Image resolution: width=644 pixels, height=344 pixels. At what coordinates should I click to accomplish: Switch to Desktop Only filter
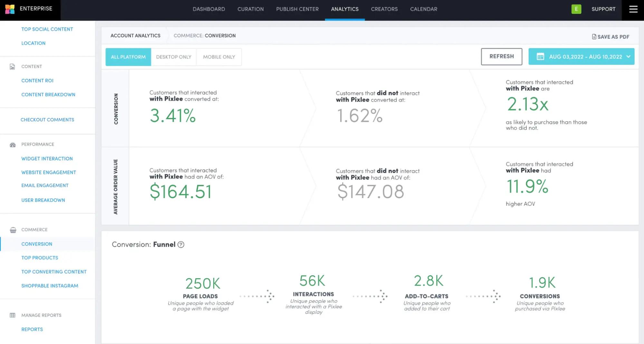174,57
